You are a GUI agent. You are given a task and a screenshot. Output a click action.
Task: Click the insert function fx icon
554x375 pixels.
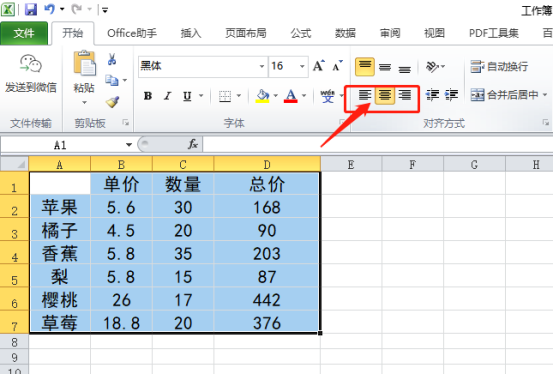pos(193,144)
